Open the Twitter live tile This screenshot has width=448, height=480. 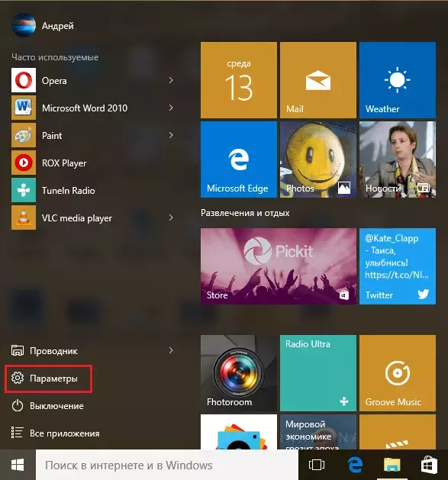[x=398, y=266]
